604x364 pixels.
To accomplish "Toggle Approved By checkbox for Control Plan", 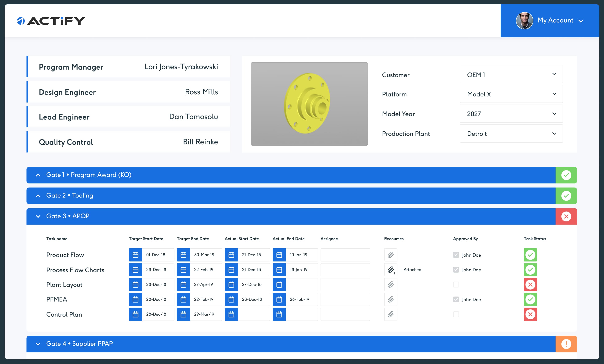I will tap(456, 314).
